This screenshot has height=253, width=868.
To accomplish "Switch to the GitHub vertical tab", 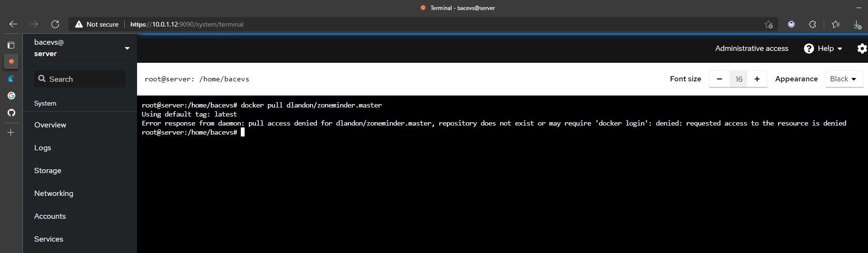I will 11,113.
